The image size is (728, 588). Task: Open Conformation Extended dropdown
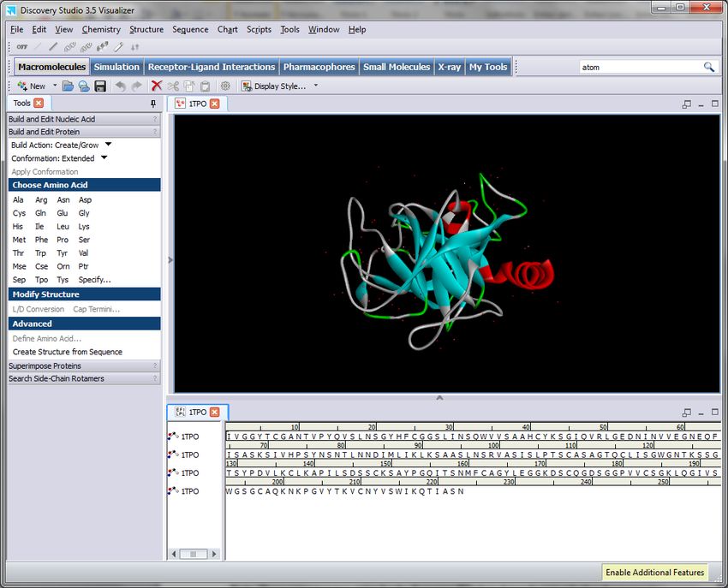[104, 157]
